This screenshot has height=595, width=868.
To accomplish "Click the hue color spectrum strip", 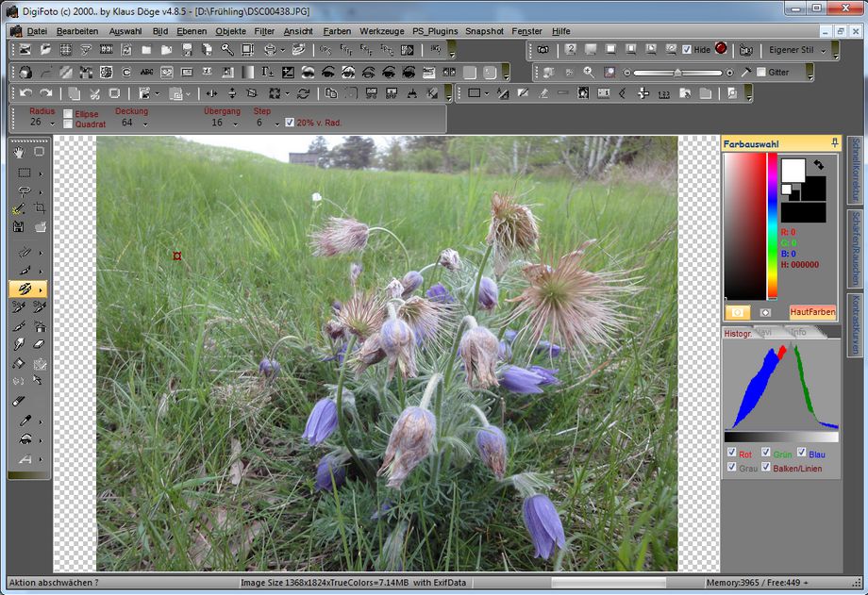I will 772,224.
